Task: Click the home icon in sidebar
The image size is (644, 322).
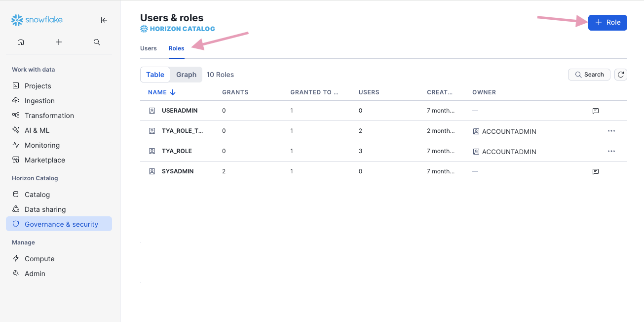Action: click(21, 42)
